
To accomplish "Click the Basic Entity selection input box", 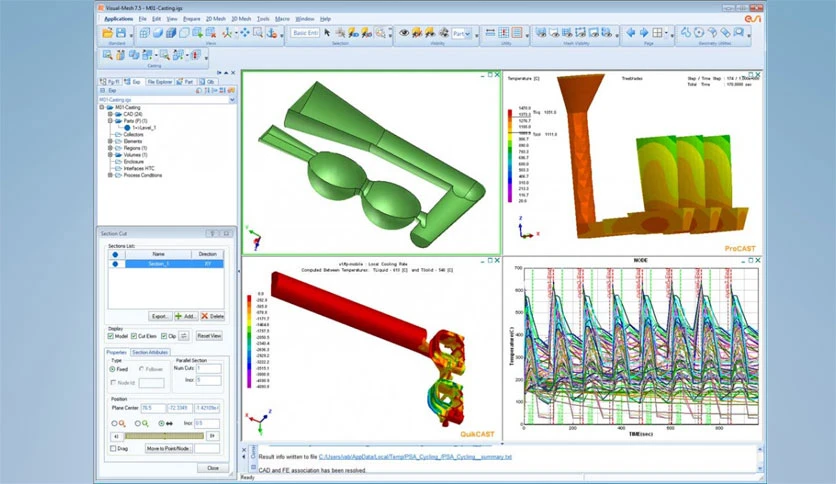I will (x=306, y=33).
